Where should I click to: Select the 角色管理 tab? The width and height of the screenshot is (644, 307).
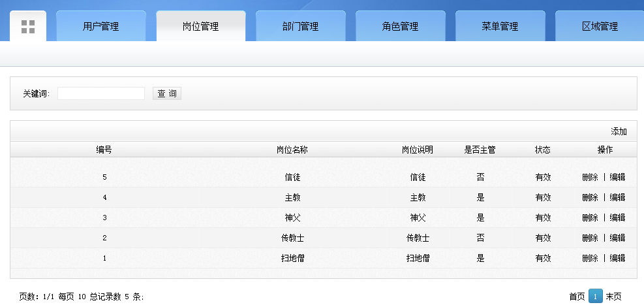pyautogui.click(x=401, y=27)
